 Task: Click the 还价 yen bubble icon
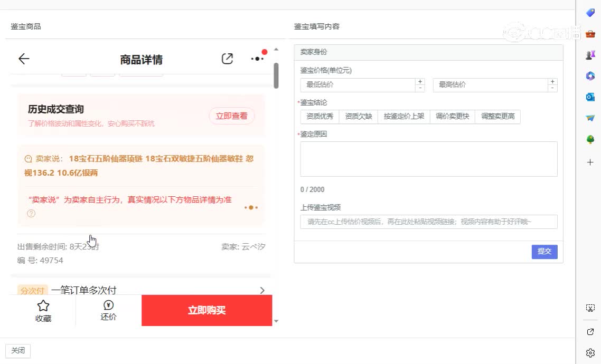[x=108, y=305]
